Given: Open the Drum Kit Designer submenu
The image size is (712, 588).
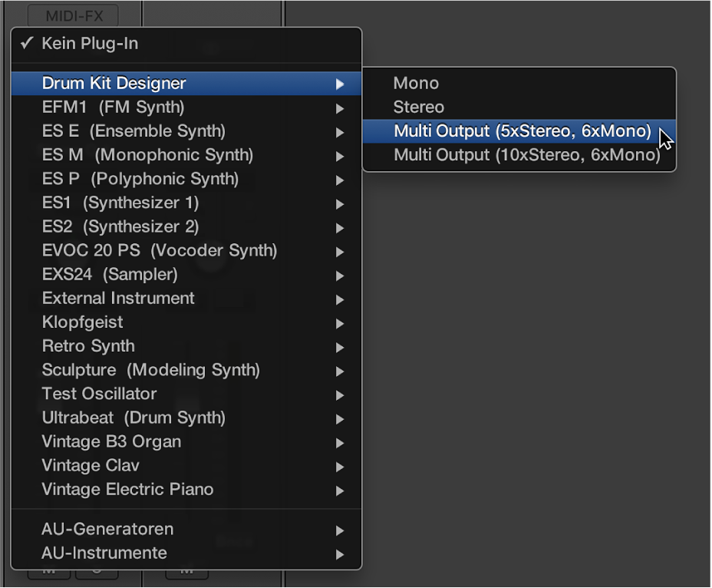Looking at the screenshot, I should [114, 83].
